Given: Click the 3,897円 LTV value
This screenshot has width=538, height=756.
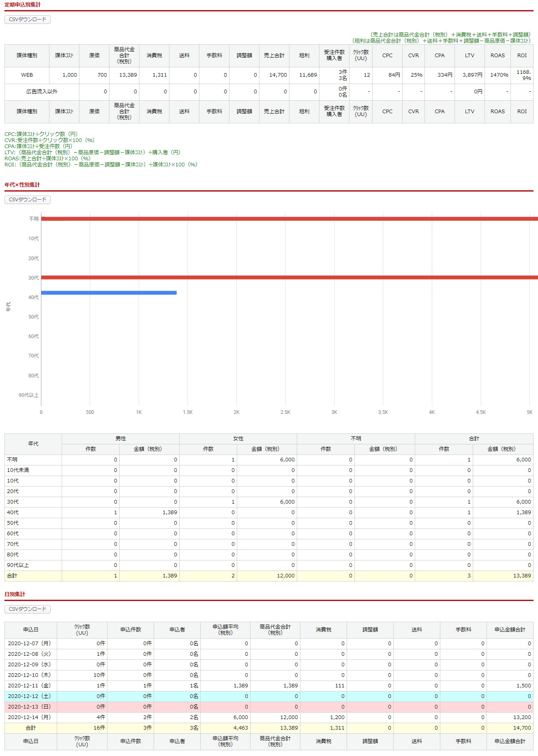Looking at the screenshot, I should coord(472,75).
